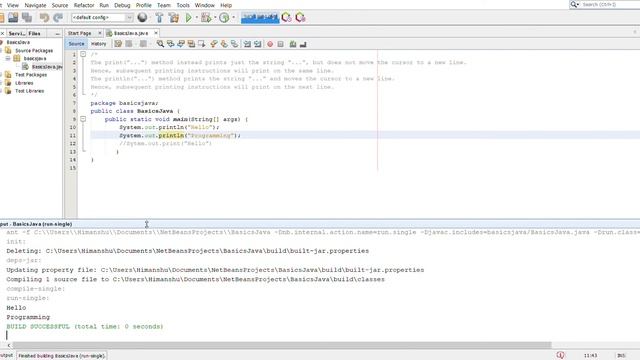Toggle Highlight Search icon

tap(191, 44)
